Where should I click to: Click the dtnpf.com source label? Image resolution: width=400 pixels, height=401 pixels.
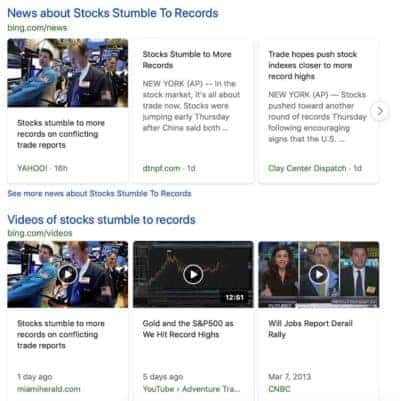161,168
